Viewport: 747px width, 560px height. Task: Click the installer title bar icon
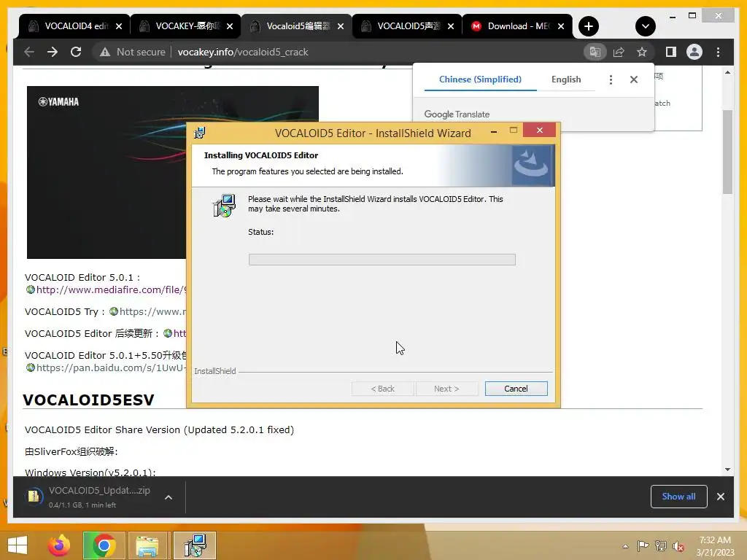point(200,133)
